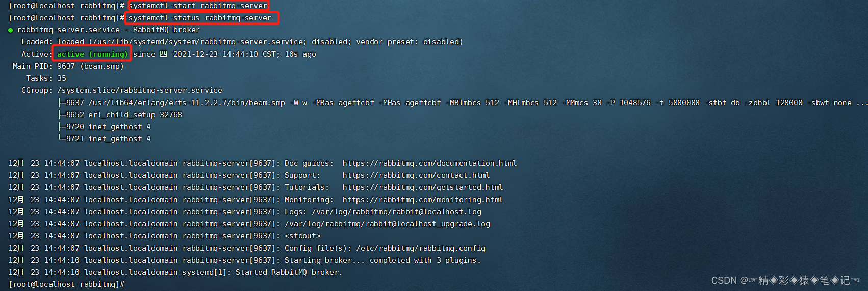This screenshot has width=868, height=291.
Task: Click the 'Started RabbitMQ broker.' log line
Action: click(x=289, y=272)
